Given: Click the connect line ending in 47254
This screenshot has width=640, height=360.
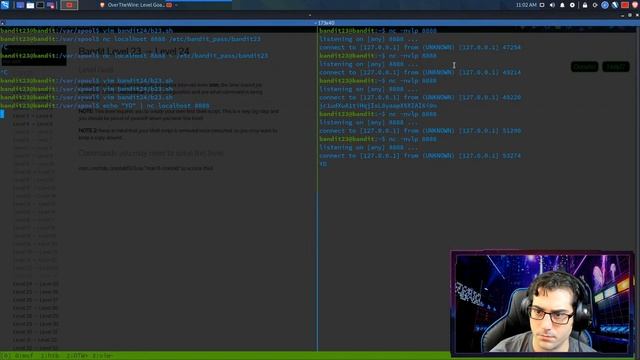Looking at the screenshot, I should (420, 47).
